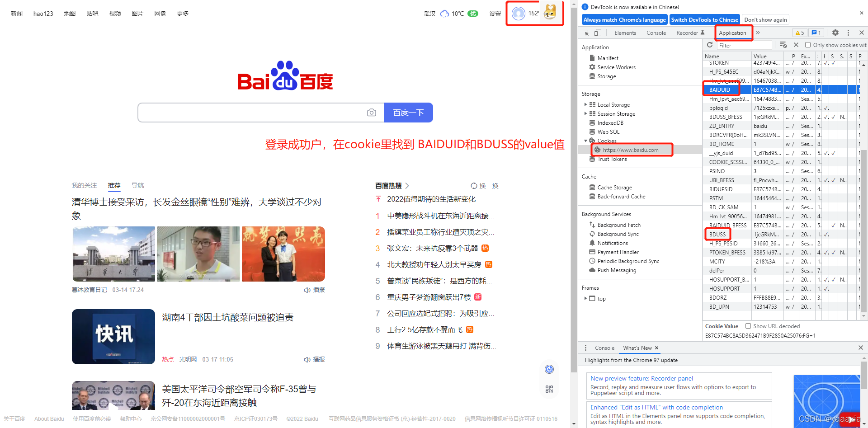Click Name column header in cookies table
This screenshot has width=868, height=428.
tap(727, 56)
